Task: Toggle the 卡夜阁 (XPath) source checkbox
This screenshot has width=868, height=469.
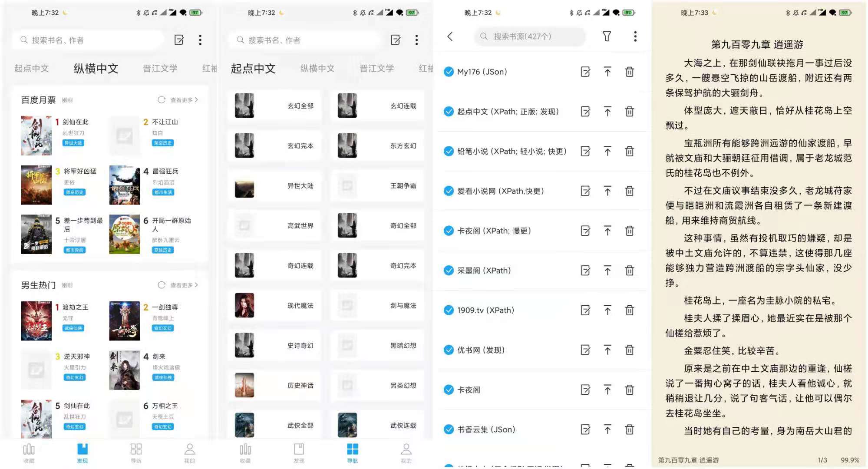Action: click(x=449, y=231)
